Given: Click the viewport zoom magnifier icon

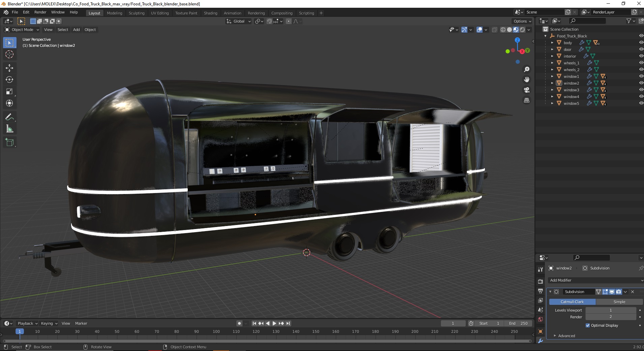Looking at the screenshot, I should 527,69.
